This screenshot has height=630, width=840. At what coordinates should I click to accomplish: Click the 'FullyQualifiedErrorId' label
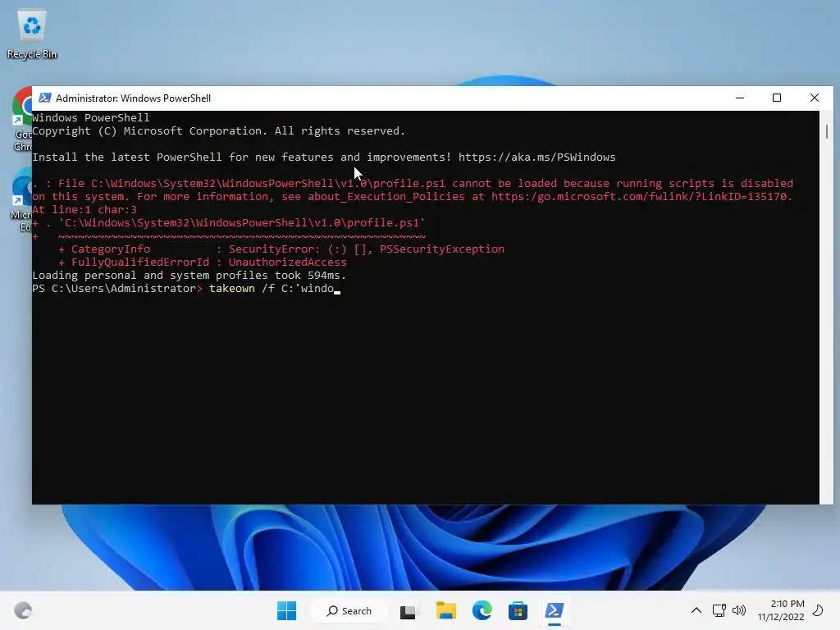[140, 262]
